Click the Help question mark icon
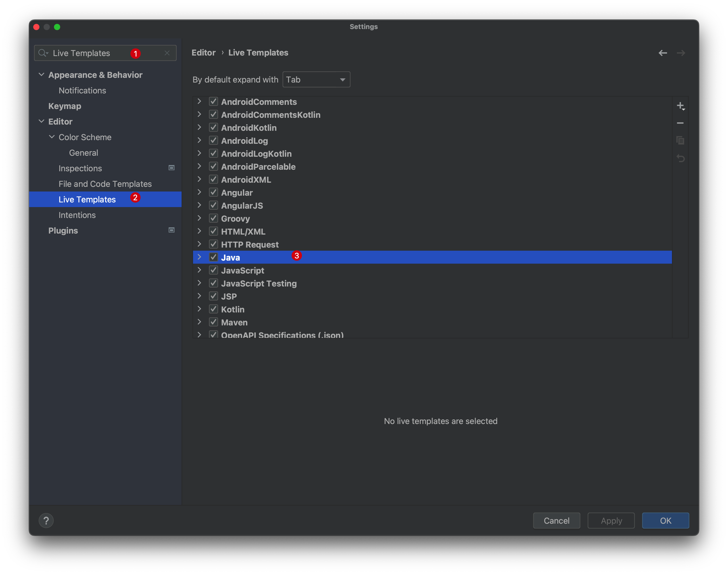 tap(46, 521)
